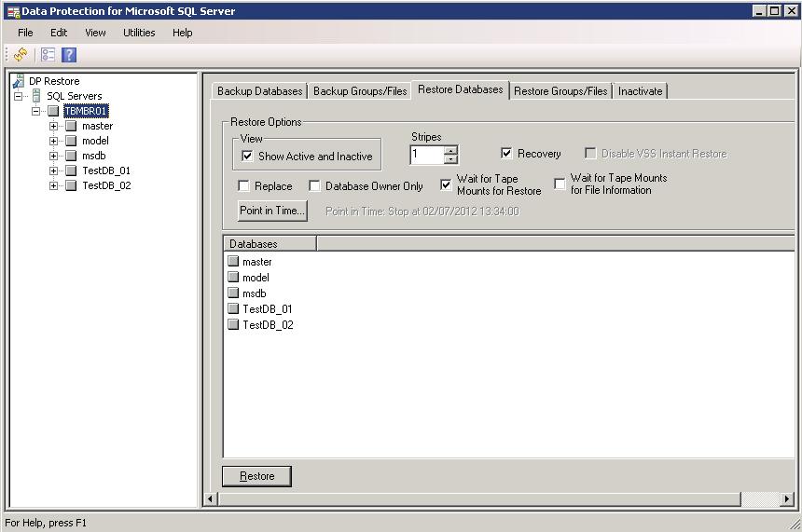Select the Restore Databases tab
The width and height of the screenshot is (802, 532).
(x=461, y=89)
